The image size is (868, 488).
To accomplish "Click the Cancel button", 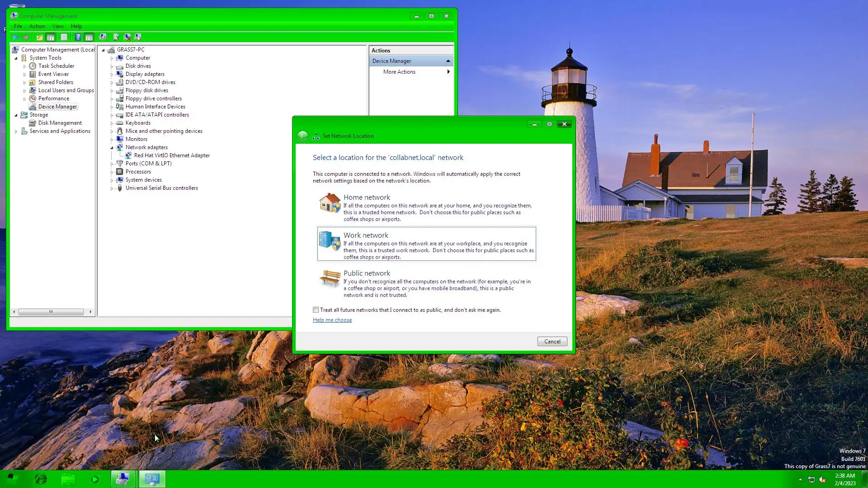I will [x=552, y=342].
